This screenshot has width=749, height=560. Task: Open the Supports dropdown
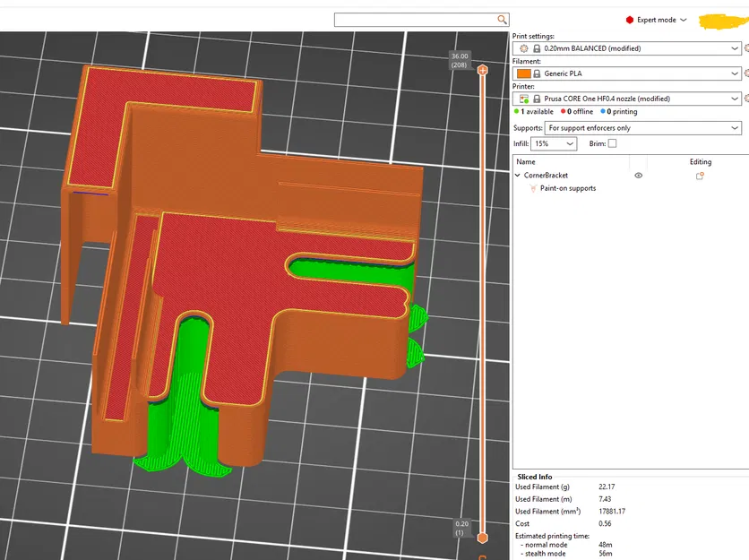pyautogui.click(x=643, y=128)
